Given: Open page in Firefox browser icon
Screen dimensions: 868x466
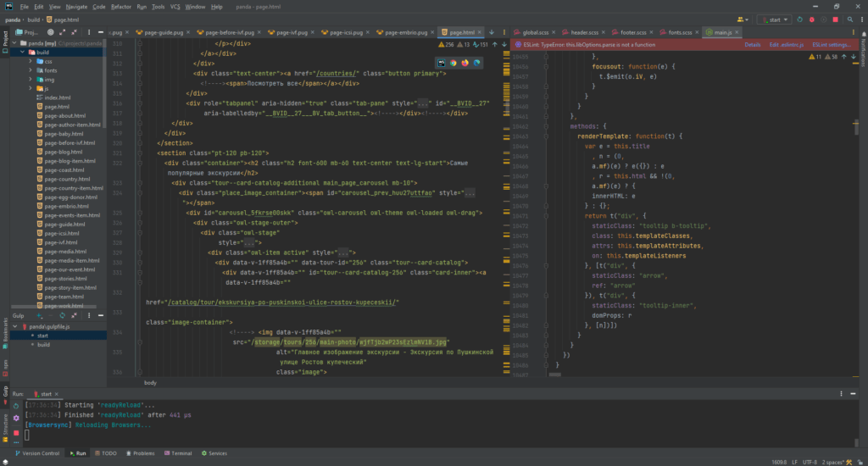Looking at the screenshot, I should coord(465,63).
